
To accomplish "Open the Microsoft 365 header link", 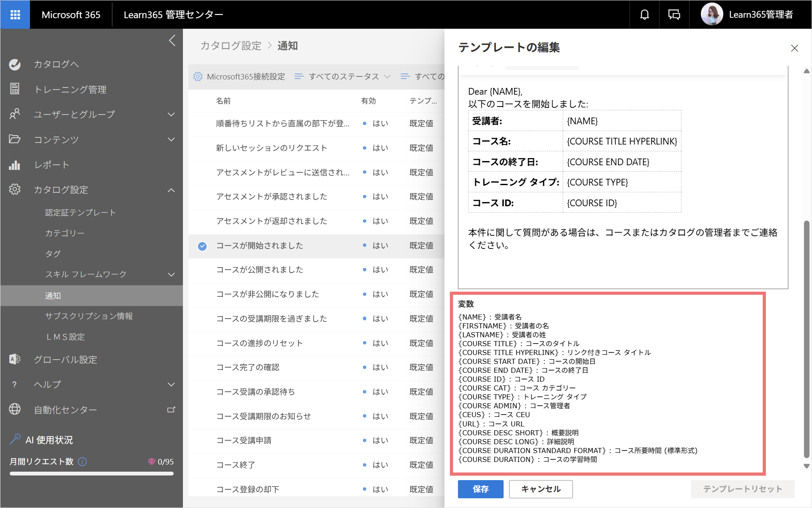I will click(71, 15).
